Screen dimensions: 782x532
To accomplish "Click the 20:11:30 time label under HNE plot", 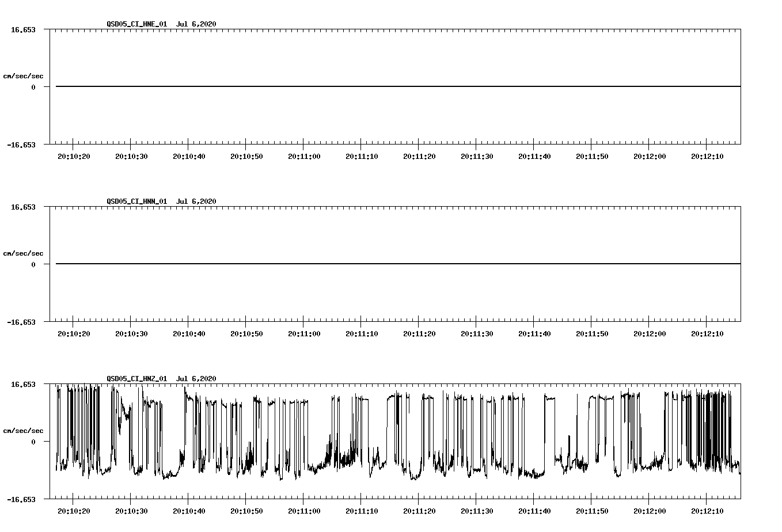I will point(477,156).
